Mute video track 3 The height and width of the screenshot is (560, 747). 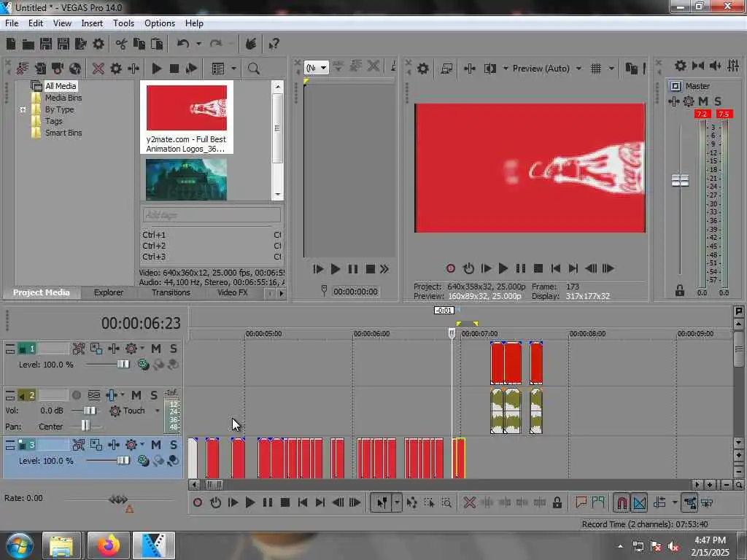pyautogui.click(x=156, y=446)
